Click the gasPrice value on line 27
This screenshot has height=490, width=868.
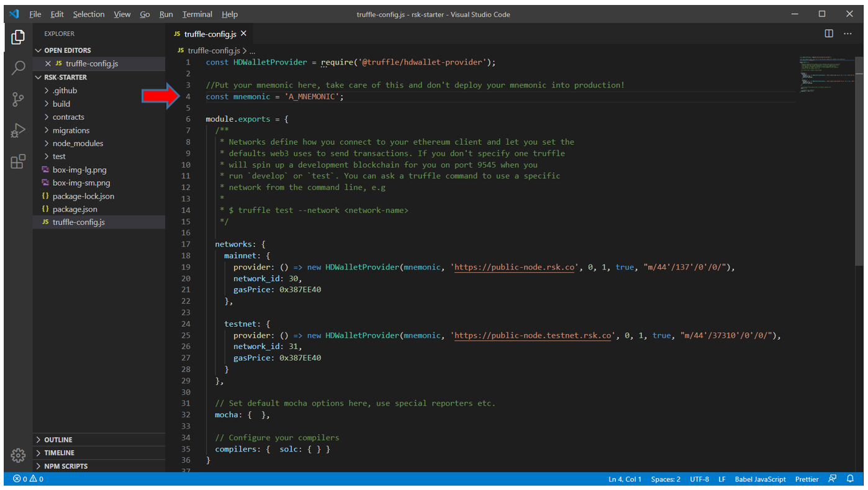tap(300, 358)
